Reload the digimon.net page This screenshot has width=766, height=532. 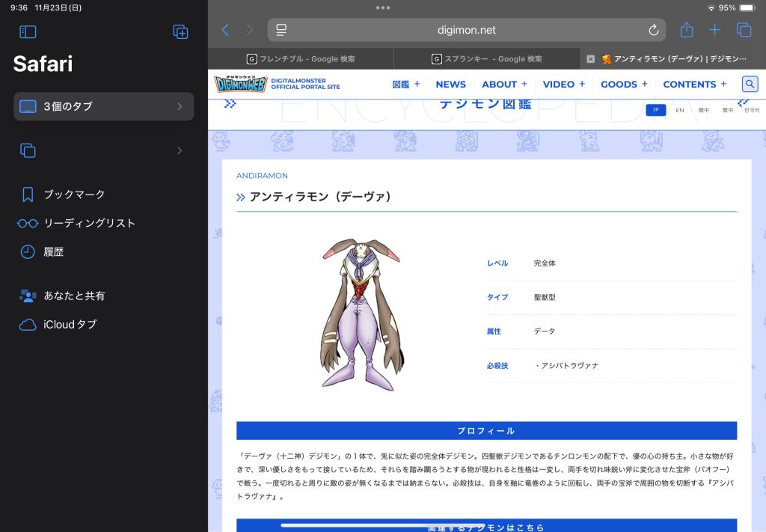[x=653, y=30]
